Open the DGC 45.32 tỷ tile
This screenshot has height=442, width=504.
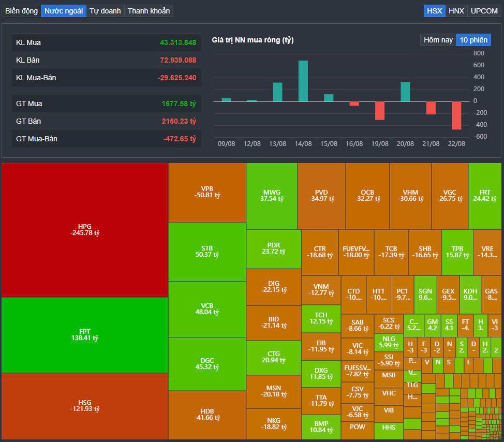(207, 364)
